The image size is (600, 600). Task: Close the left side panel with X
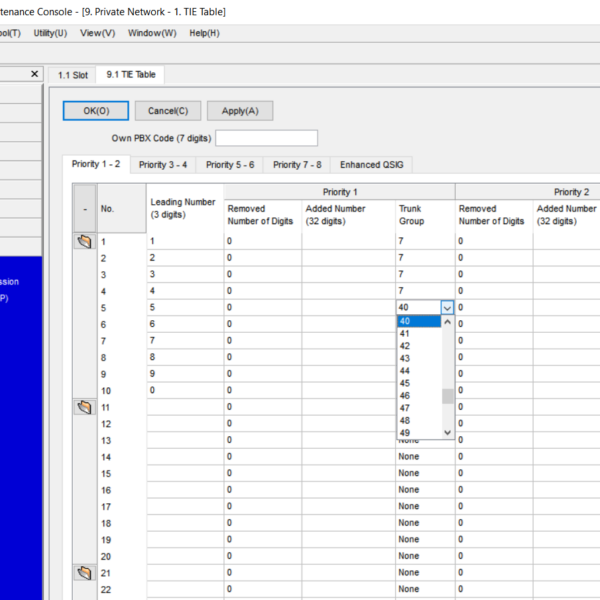34,74
